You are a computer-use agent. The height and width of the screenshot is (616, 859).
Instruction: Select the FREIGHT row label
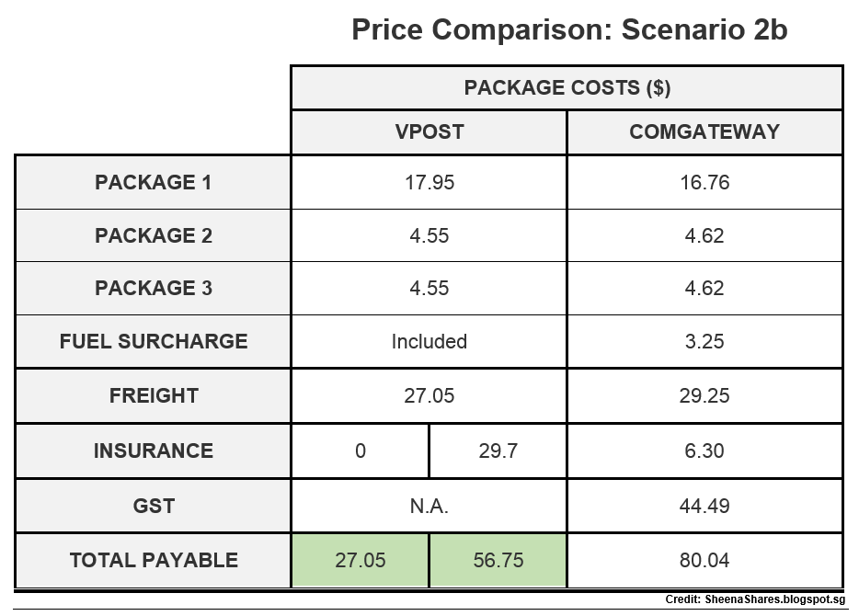click(x=154, y=395)
